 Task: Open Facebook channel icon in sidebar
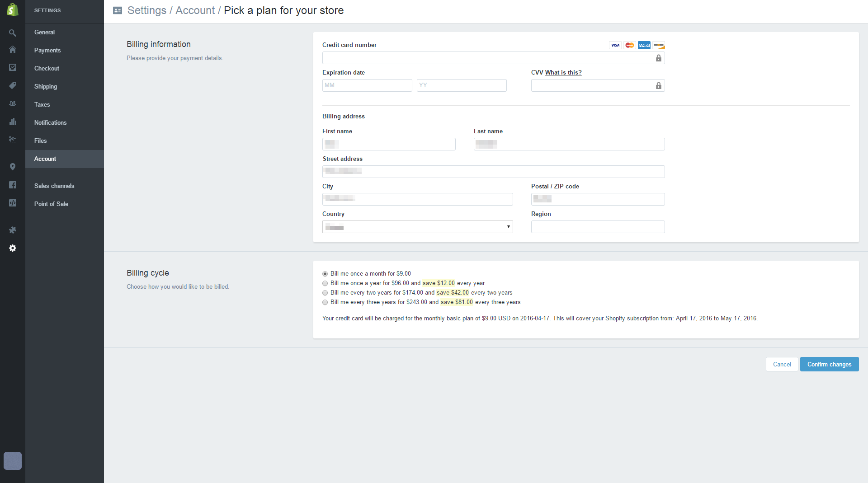click(13, 185)
